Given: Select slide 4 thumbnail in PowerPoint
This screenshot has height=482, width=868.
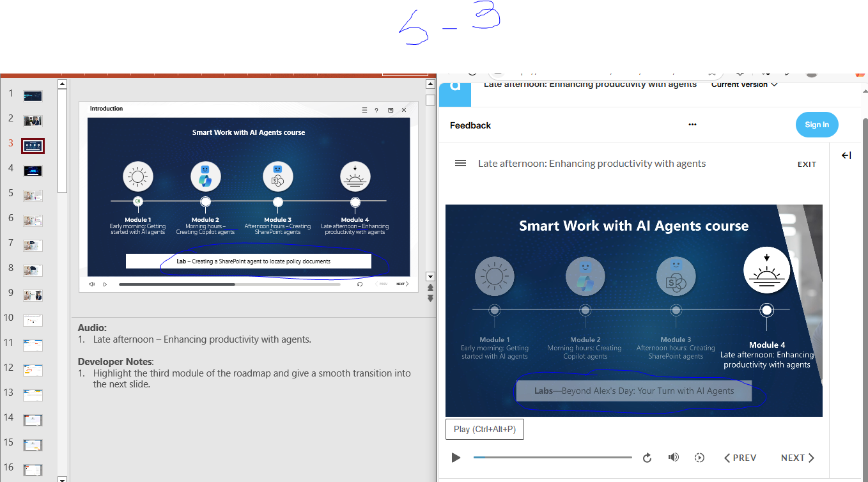Looking at the screenshot, I should [33, 171].
